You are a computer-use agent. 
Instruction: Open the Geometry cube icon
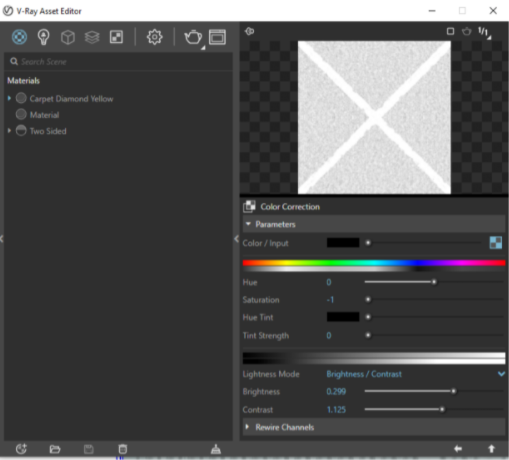coord(68,37)
